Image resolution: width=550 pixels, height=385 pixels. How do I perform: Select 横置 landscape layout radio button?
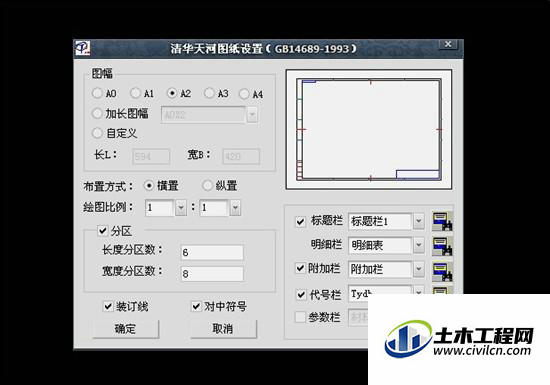click(149, 185)
